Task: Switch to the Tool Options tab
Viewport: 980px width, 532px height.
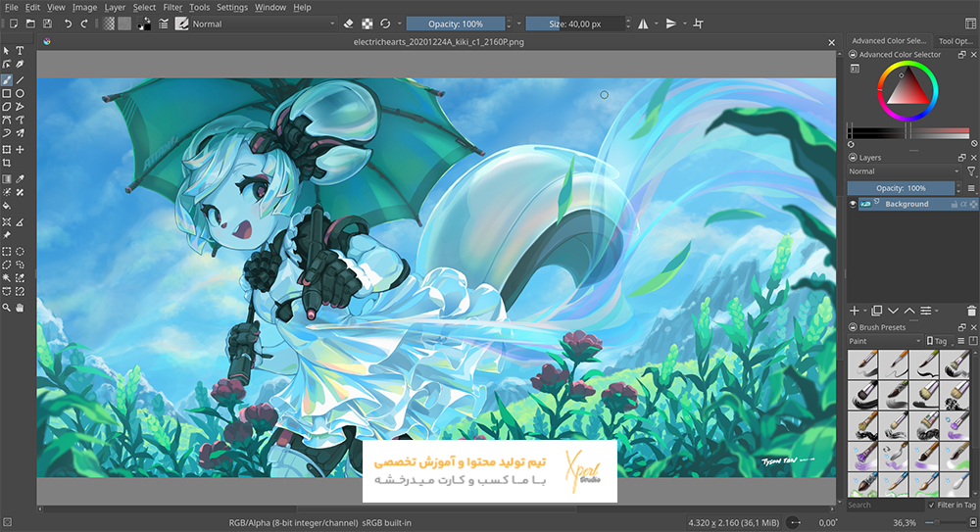Action: (955, 41)
